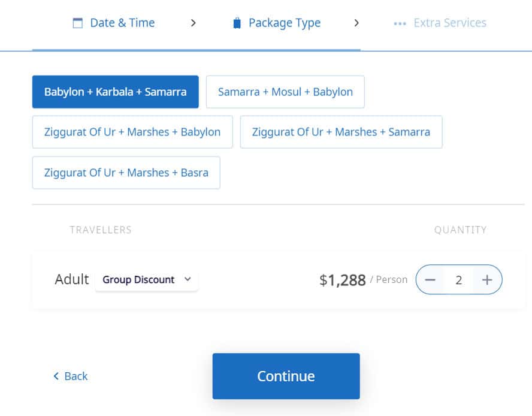Choose the Samarra + Mosul + Babylon package

point(285,92)
